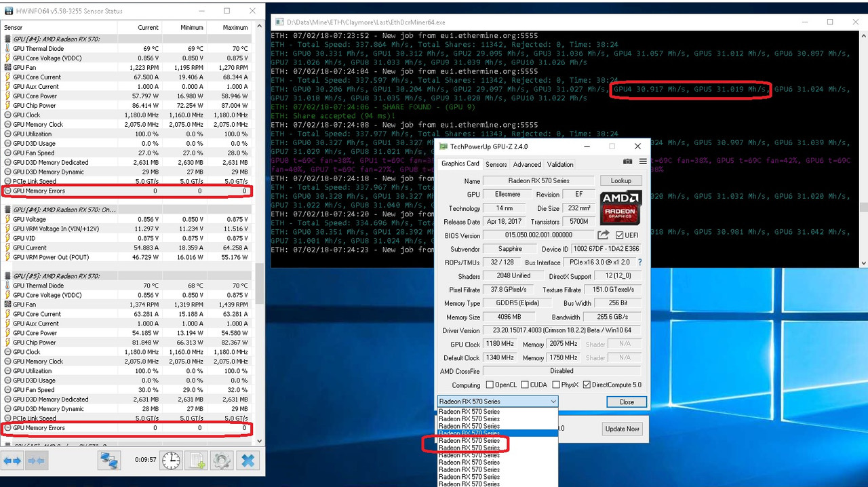The image size is (868, 487).
Task: Click the miner console scroll-down arrow
Action: pyautogui.click(x=863, y=263)
